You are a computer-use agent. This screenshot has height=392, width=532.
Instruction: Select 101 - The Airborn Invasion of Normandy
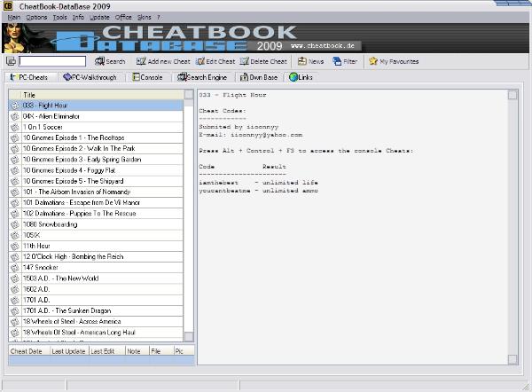(96, 192)
